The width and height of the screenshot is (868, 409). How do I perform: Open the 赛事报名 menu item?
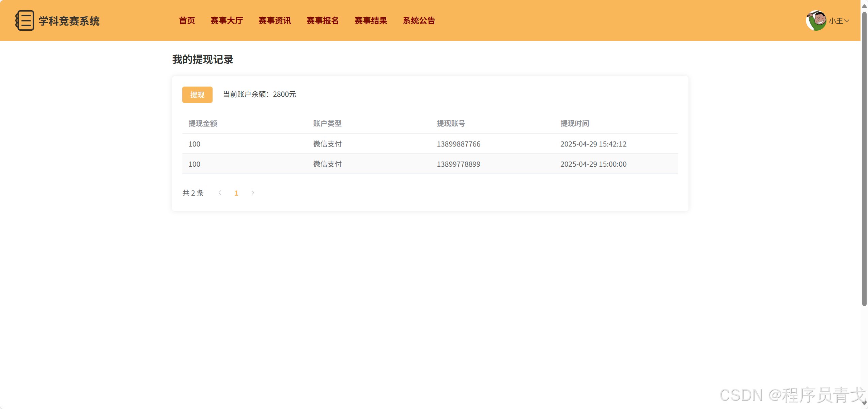click(x=323, y=21)
